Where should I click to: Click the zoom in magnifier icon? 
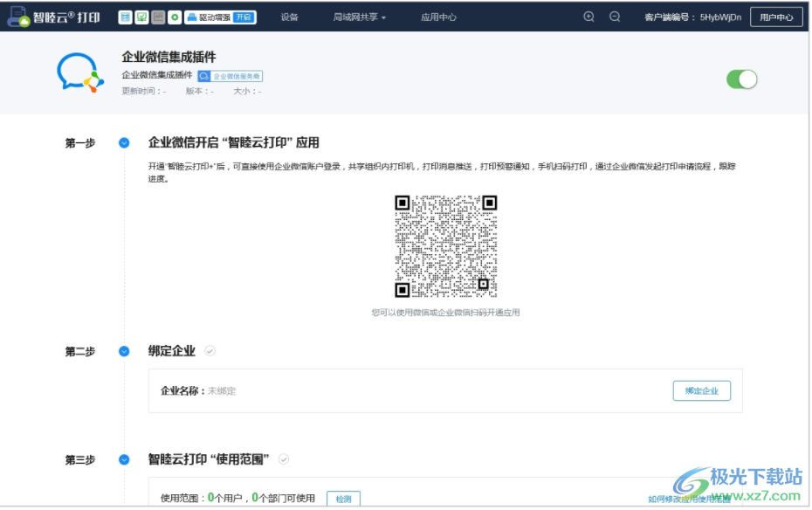588,17
